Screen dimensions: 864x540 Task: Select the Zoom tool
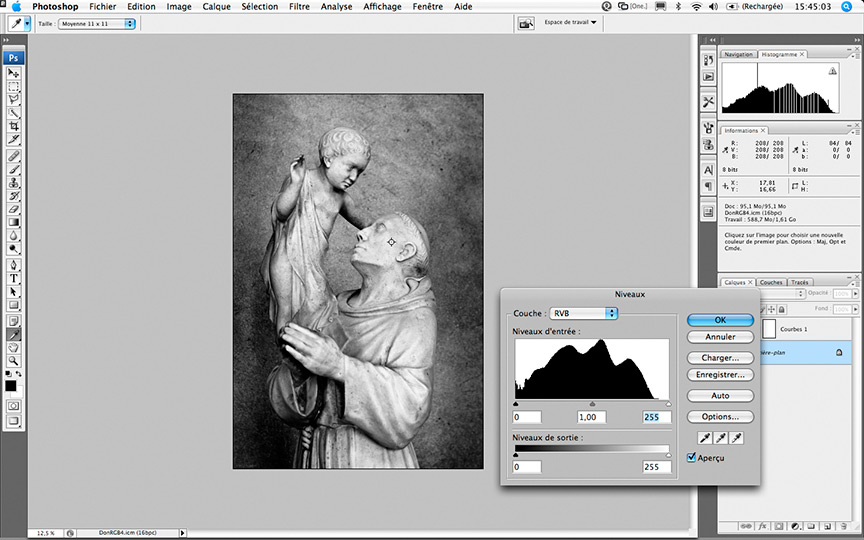pos(13,361)
